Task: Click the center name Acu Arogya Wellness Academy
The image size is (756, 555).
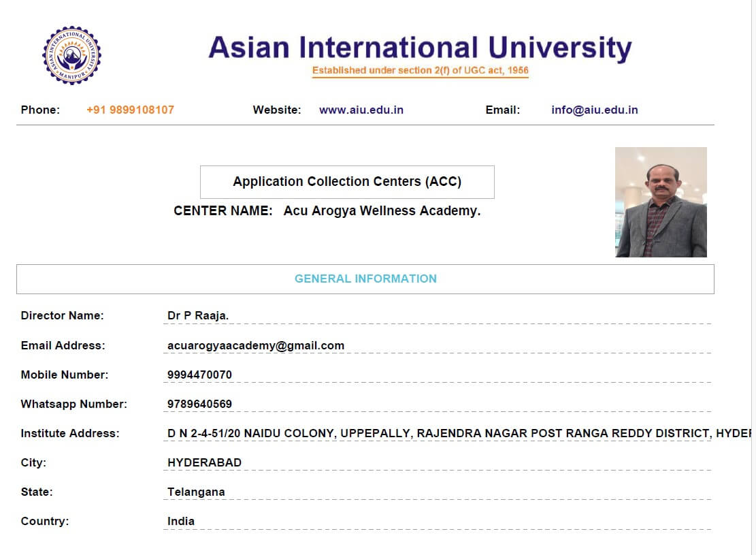Action: pyautogui.click(x=382, y=211)
